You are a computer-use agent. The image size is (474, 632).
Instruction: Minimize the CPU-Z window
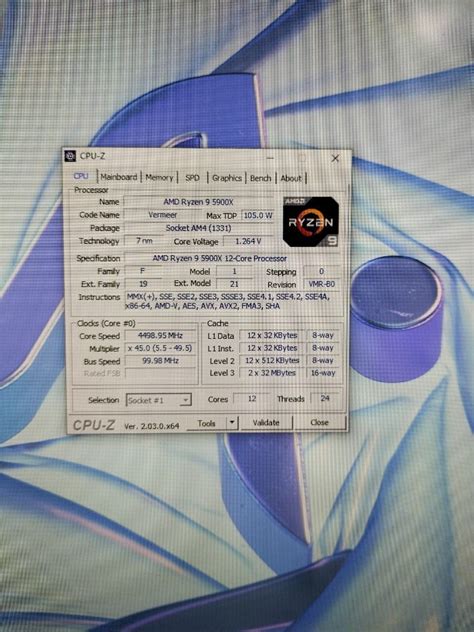(270, 158)
